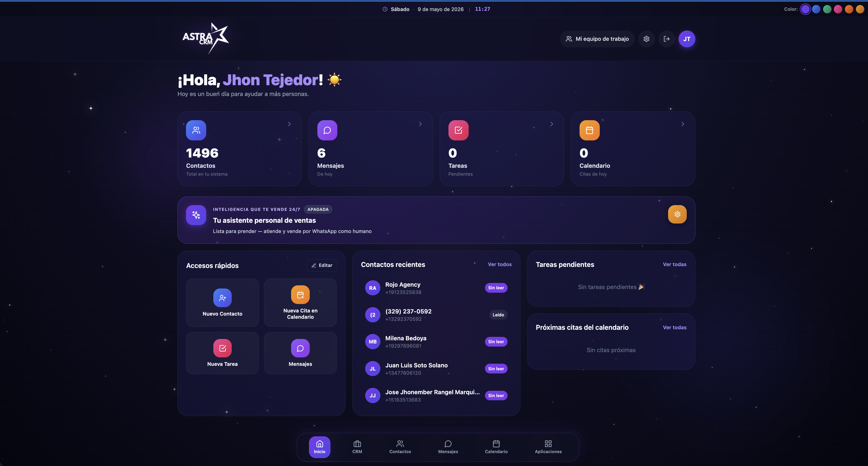This screenshot has height=466, width=868.
Task: Click Ver todos in Contactos recientes
Action: pos(500,264)
